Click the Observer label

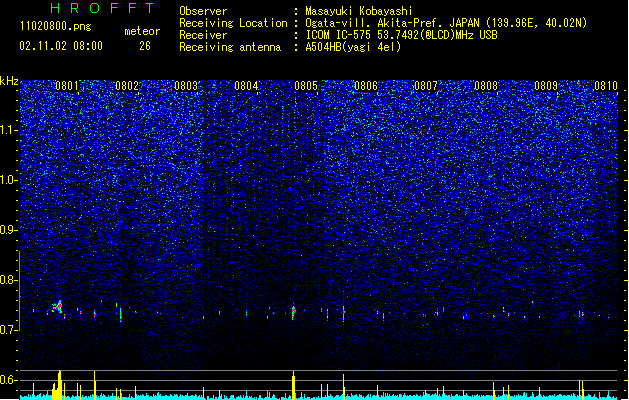203,11
